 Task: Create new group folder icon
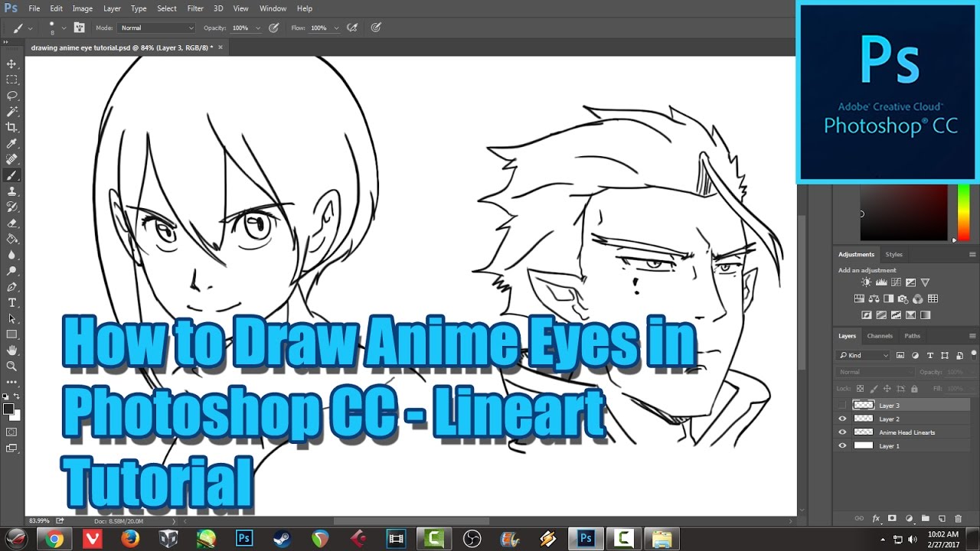[x=925, y=518]
